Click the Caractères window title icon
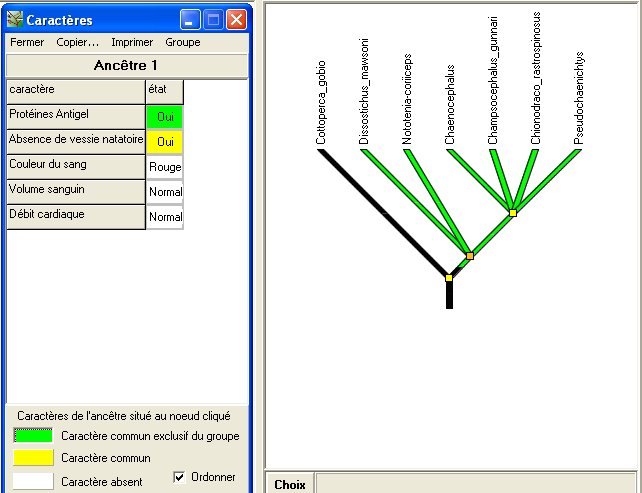The width and height of the screenshot is (642, 493). (x=14, y=19)
